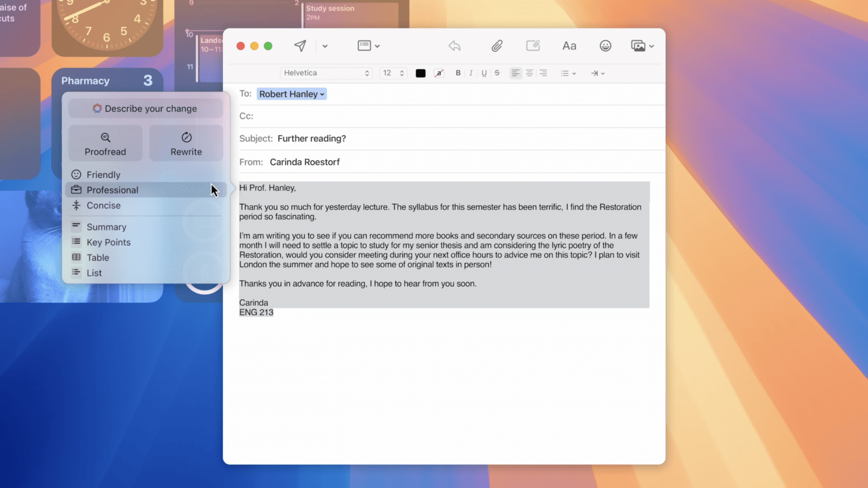Click the Proofread button
Screen dimensions: 868x488
pyautogui.click(x=106, y=143)
